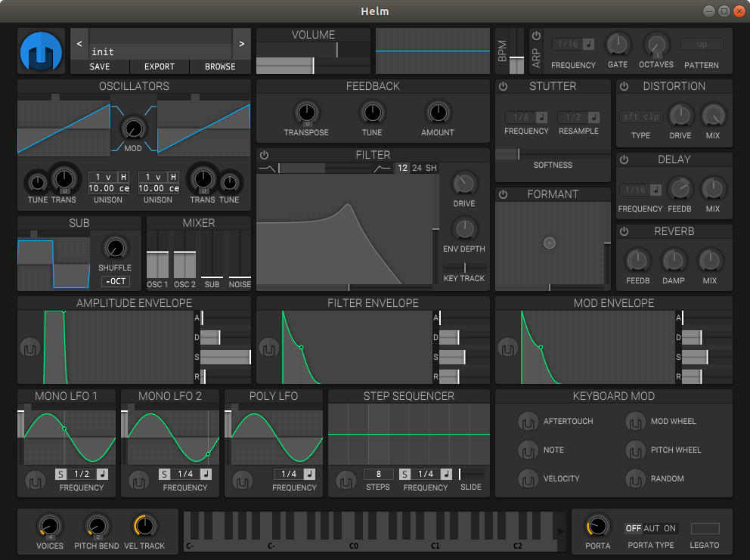Adjust the Volume slider

pos(313,66)
